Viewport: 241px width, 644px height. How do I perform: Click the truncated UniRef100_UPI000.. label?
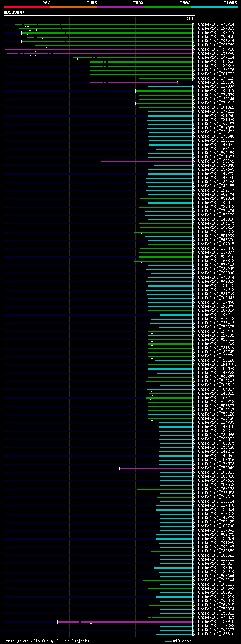pyautogui.click(x=218, y=365)
